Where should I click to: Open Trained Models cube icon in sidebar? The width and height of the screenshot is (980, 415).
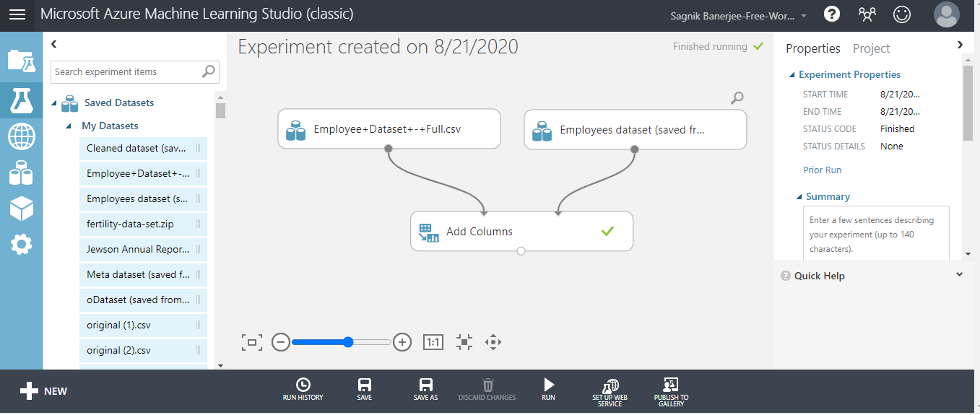click(21, 209)
